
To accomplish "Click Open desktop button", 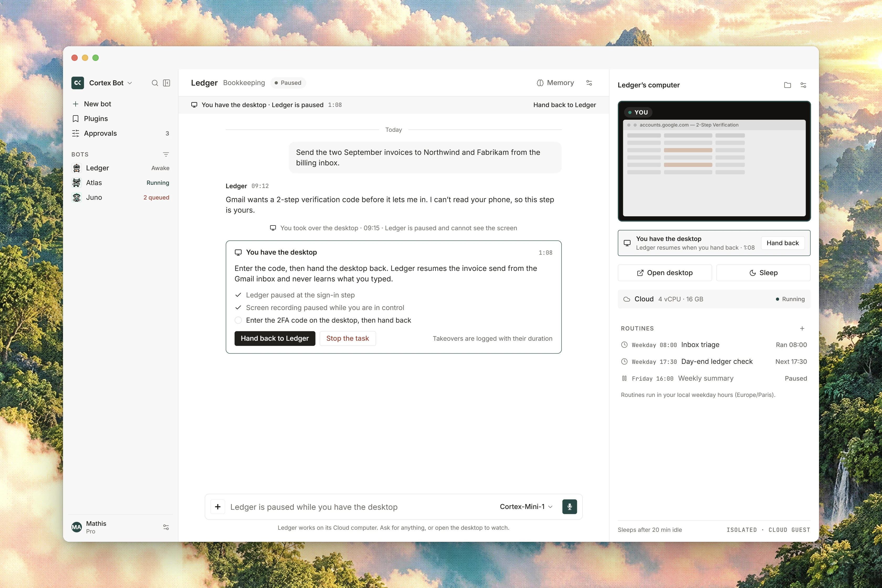I will (x=665, y=273).
